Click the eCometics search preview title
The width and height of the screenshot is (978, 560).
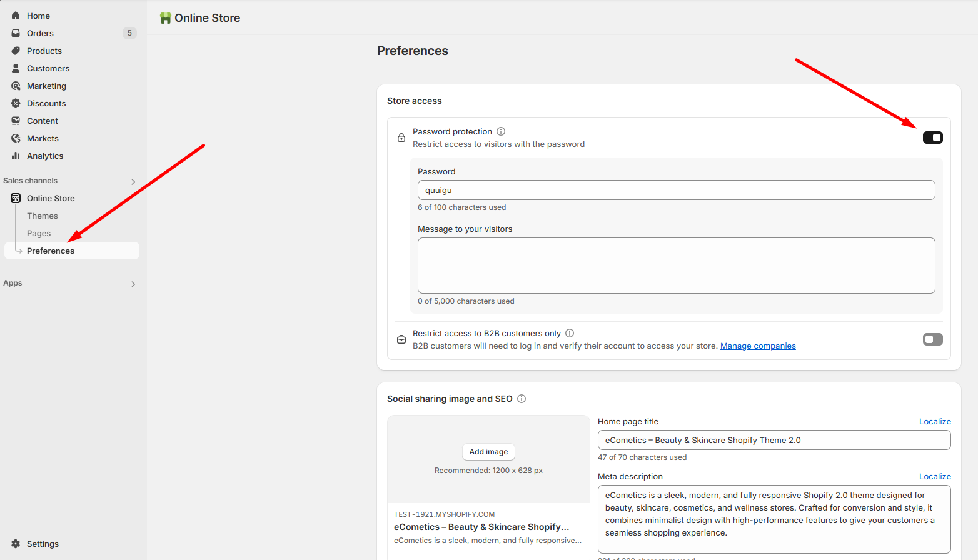481,527
